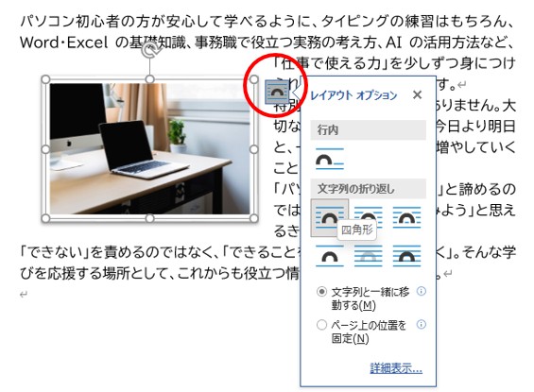Select the tight wrap icon in the top row
The height and width of the screenshot is (392, 534).
tap(369, 218)
